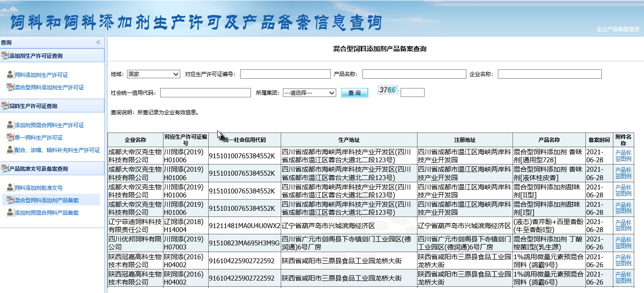
Task: Click the 社会统一信用代码 input field
Action: pos(206,93)
